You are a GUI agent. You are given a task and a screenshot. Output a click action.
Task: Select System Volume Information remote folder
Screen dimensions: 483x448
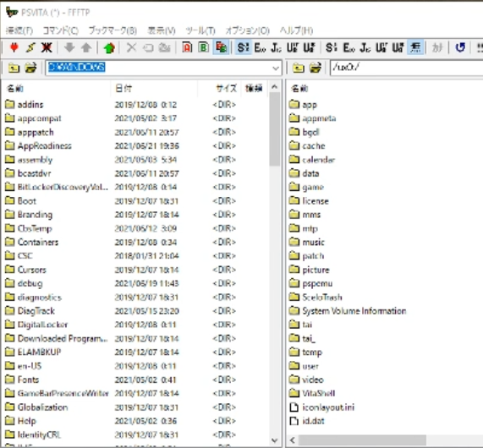pos(348,311)
